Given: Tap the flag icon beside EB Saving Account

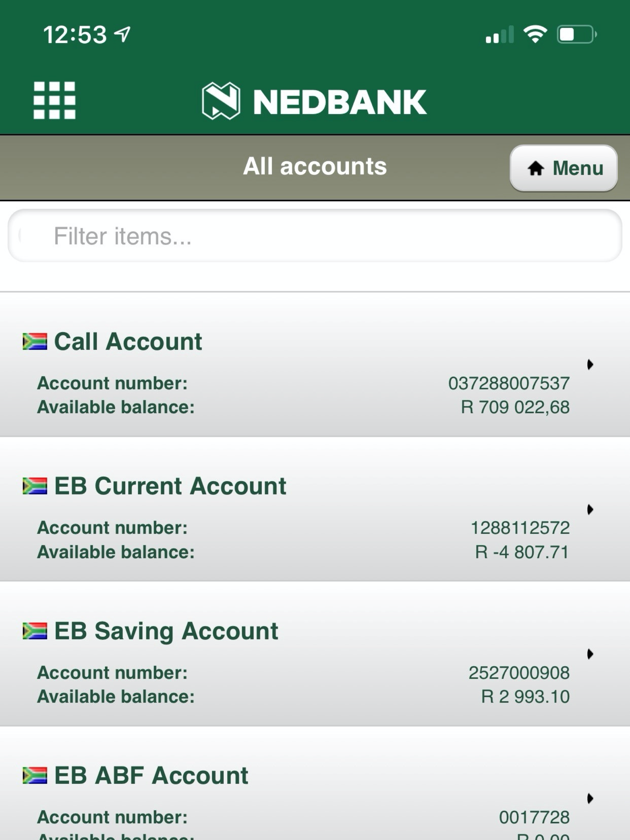Looking at the screenshot, I should point(35,631).
